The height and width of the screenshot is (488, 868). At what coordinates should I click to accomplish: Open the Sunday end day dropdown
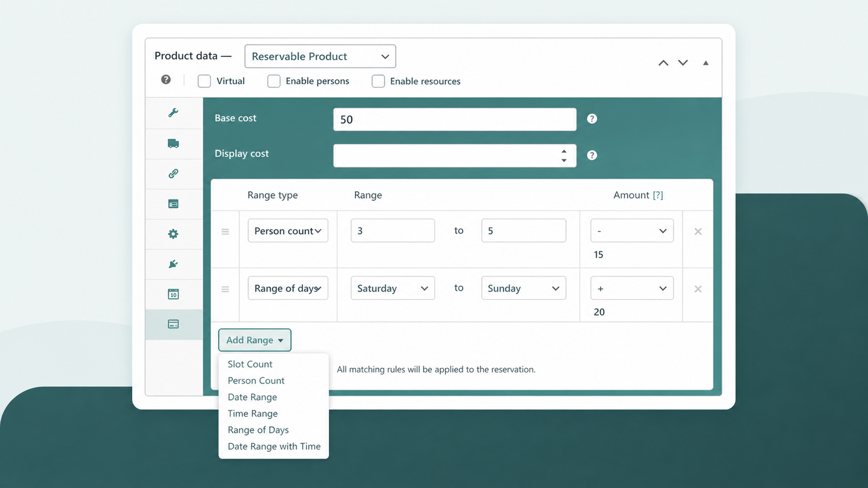click(x=524, y=288)
